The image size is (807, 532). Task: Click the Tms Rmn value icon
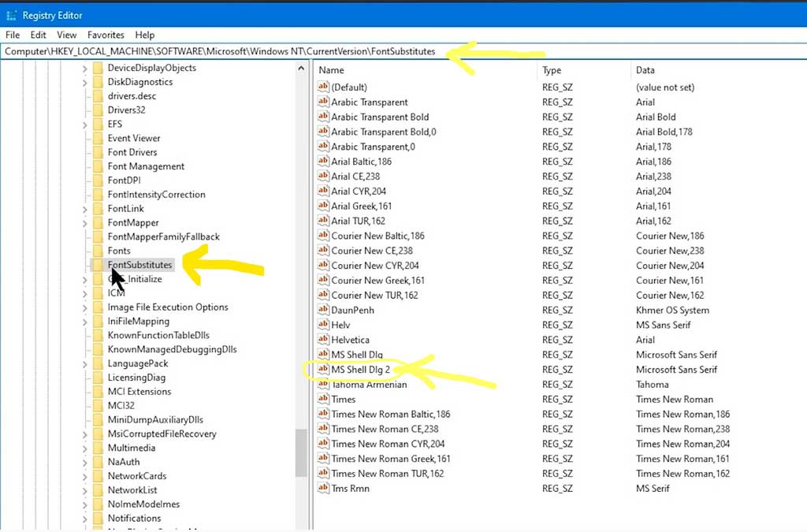(323, 488)
